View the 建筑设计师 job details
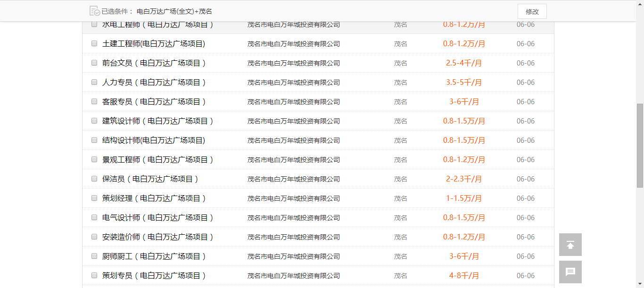The image size is (644, 288). pos(158,121)
